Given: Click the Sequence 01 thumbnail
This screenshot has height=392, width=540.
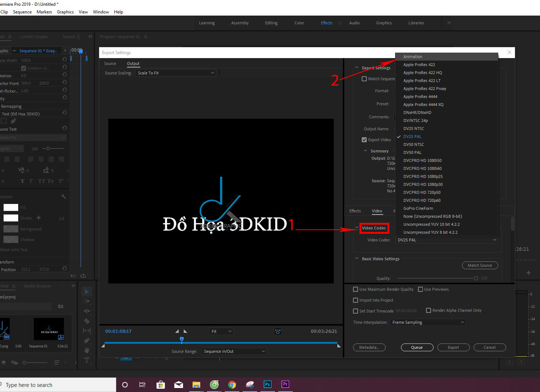Looking at the screenshot, I should click(x=49, y=329).
